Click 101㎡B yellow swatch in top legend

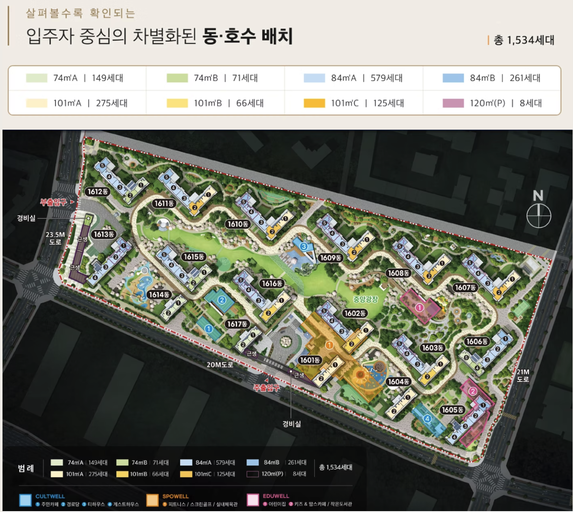click(177, 103)
